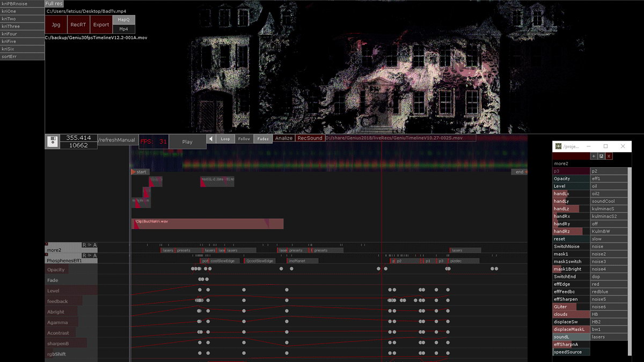The height and width of the screenshot is (362, 644).
Task: Click the frame number field 10662
Action: pos(78,145)
